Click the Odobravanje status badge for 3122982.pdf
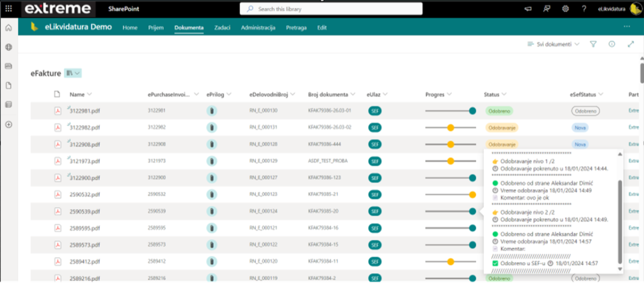The image size is (644, 283). [501, 128]
